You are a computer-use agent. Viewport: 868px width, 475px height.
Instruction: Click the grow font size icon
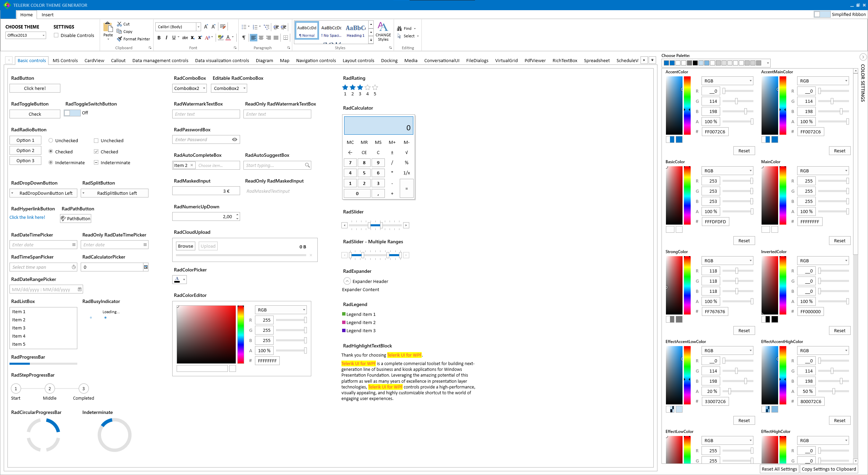click(x=206, y=26)
